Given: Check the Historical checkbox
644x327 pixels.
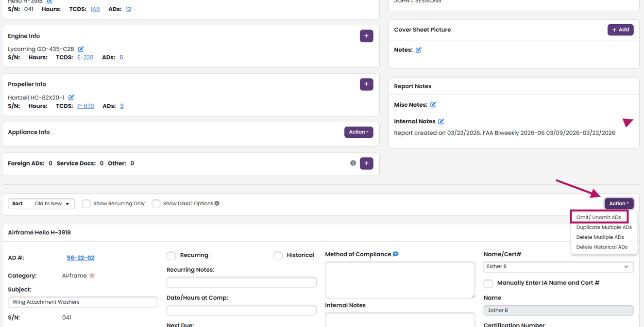Looking at the screenshot, I should [278, 256].
